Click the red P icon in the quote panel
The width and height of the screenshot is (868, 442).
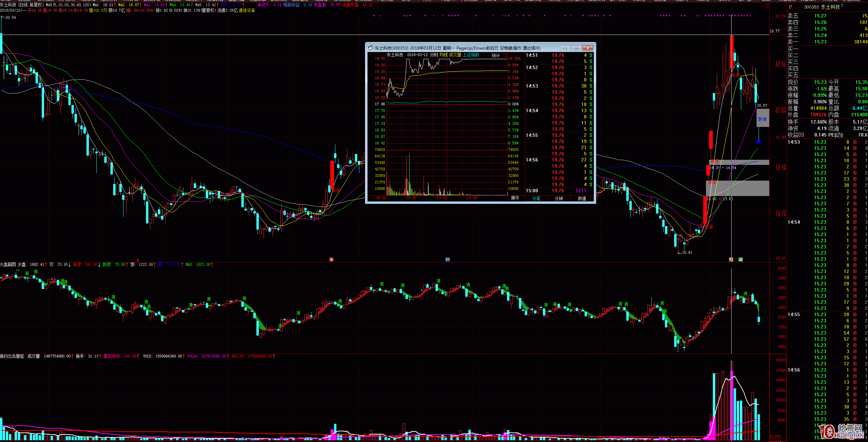pyautogui.click(x=790, y=7)
